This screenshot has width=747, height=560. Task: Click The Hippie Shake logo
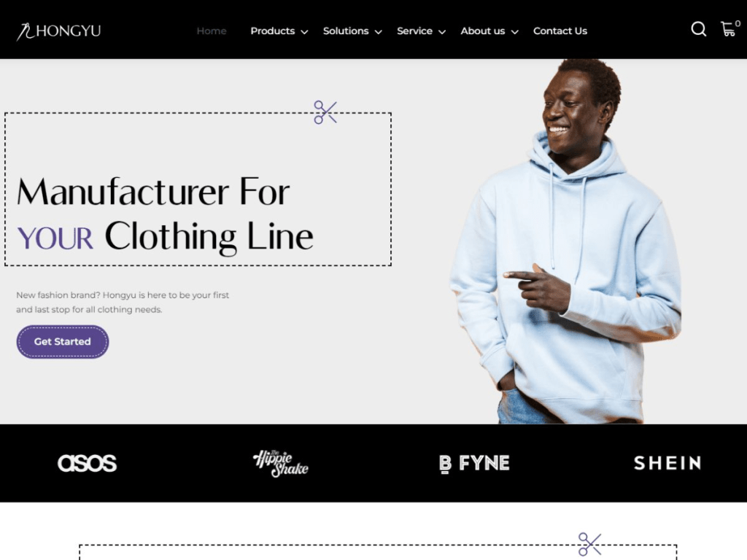(280, 463)
